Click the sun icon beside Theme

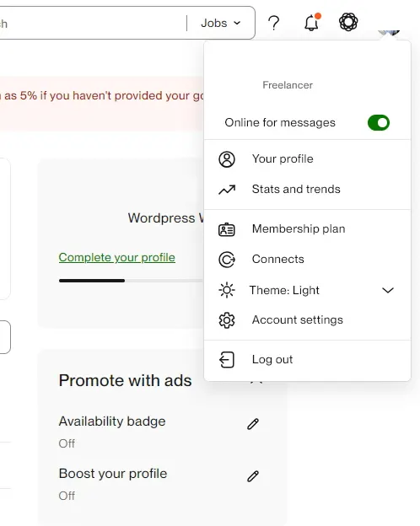(x=227, y=290)
